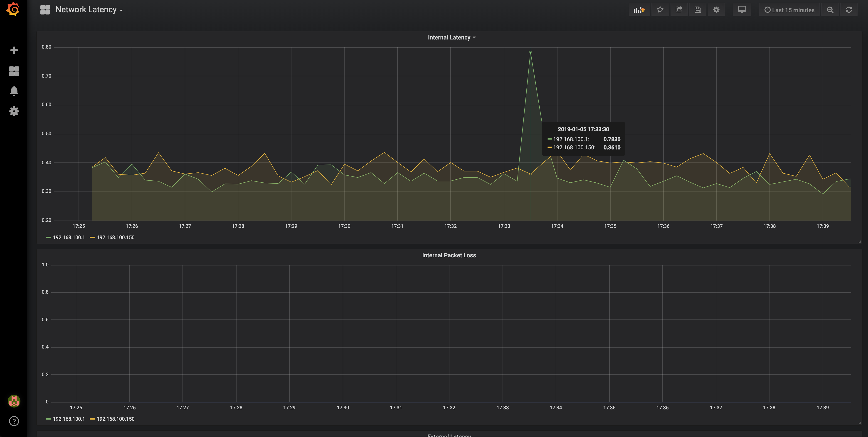Click yellow color swatch for 192.168.100.150 latency
The height and width of the screenshot is (437, 868).
coord(92,238)
